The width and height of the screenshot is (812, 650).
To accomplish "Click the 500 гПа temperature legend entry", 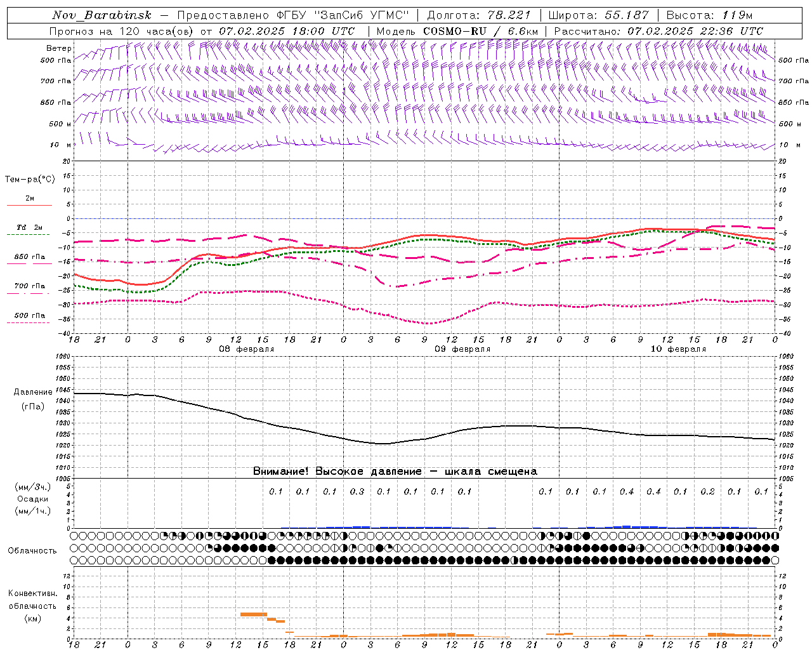I will (x=30, y=315).
